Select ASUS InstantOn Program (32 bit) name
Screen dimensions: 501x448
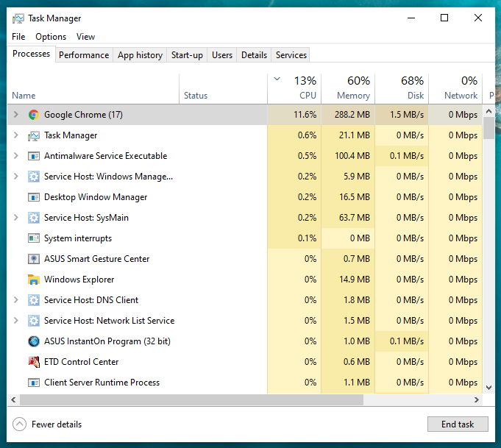[107, 341]
